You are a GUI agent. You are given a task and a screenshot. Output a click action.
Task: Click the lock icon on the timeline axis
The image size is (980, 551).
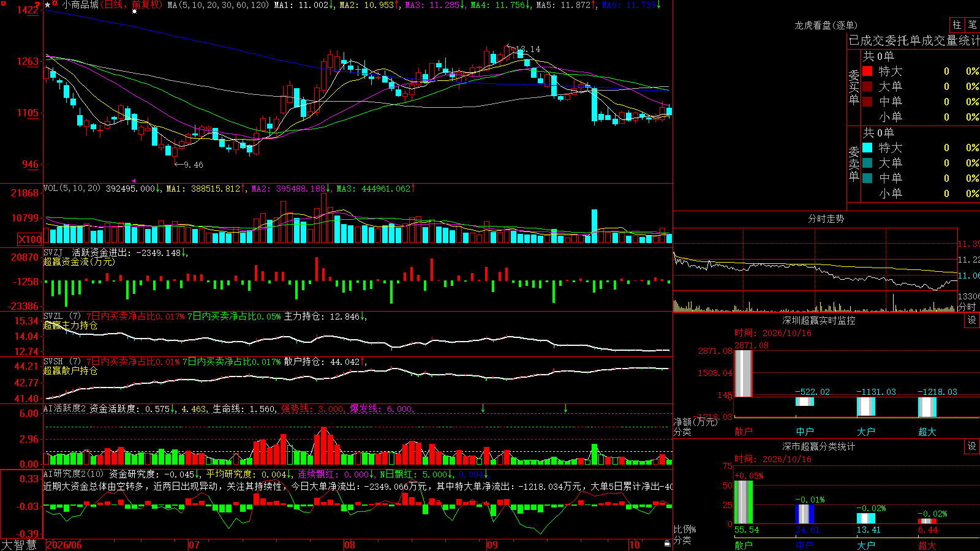(x=668, y=544)
